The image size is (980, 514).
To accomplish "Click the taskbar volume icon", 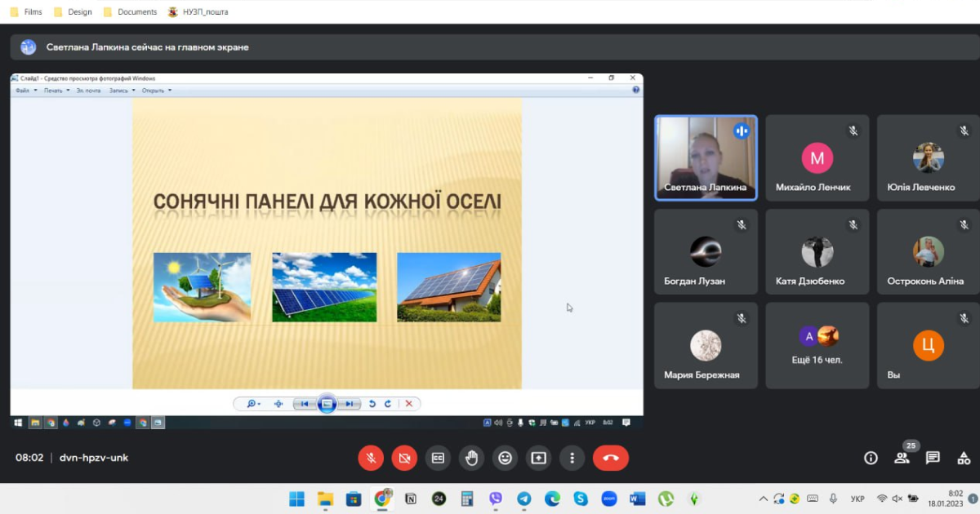I will pyautogui.click(x=897, y=498).
